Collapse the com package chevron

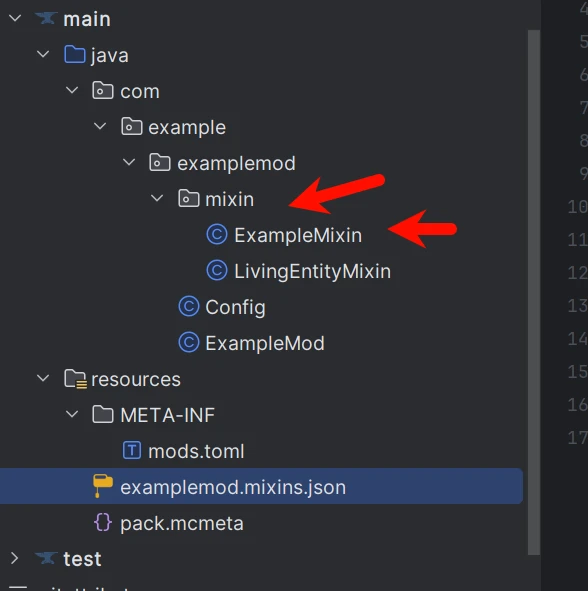tap(72, 90)
